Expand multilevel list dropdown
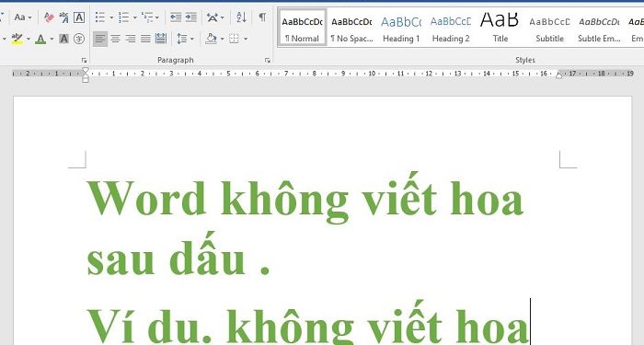This screenshot has width=644, height=345. pos(157,17)
